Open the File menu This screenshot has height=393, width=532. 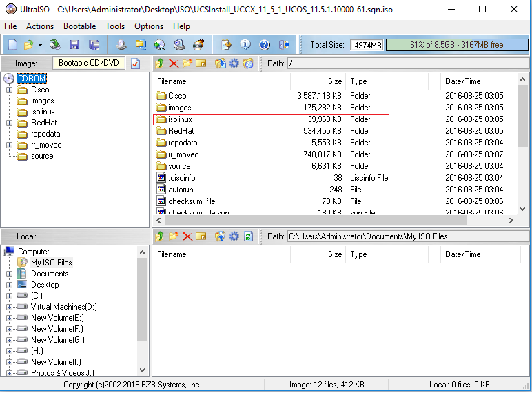point(10,26)
